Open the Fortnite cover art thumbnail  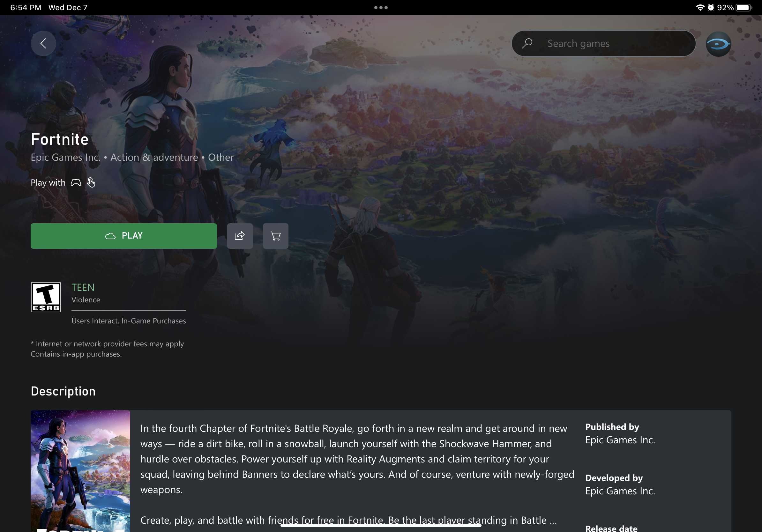(x=80, y=471)
